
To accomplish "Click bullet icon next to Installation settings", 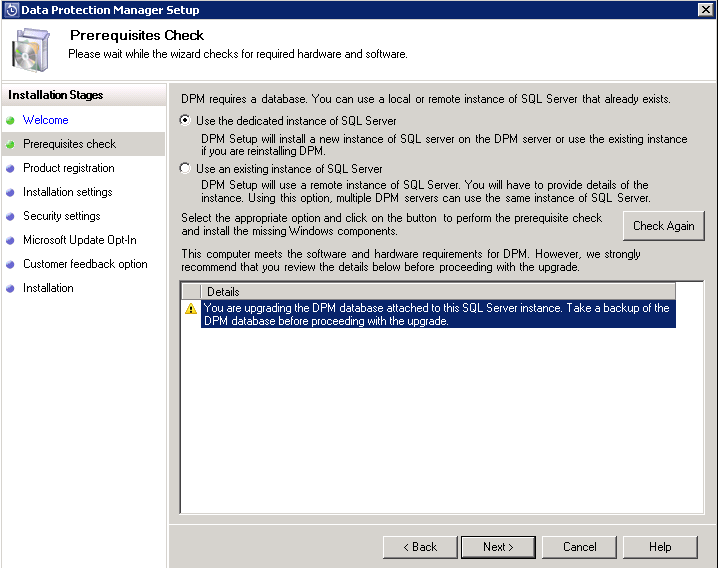I will pyautogui.click(x=11, y=192).
